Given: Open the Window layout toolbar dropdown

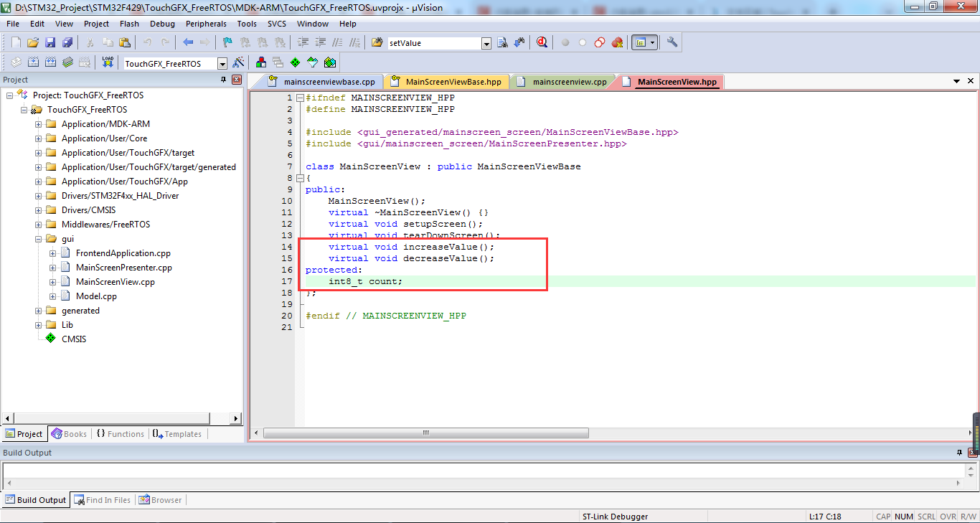Looking at the screenshot, I should [x=653, y=43].
